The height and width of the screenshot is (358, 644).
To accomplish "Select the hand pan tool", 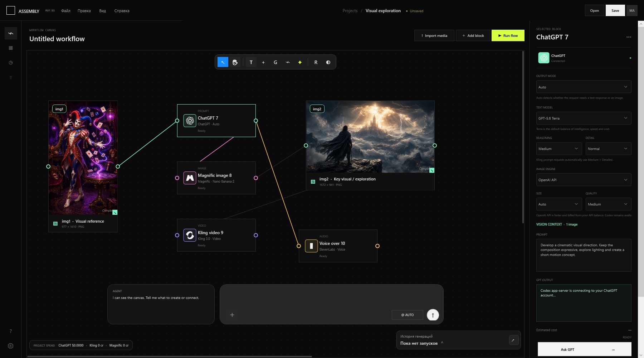I will click(235, 62).
